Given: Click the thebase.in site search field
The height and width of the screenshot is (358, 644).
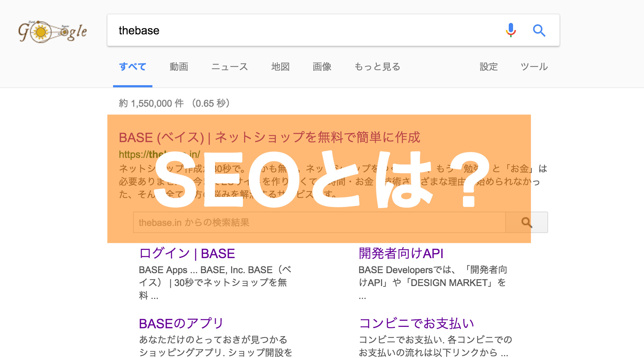Looking at the screenshot, I should [x=319, y=222].
